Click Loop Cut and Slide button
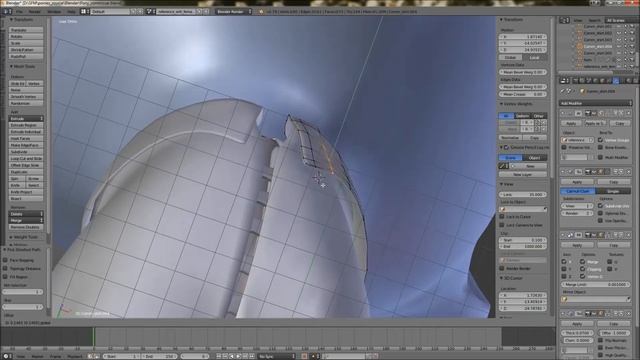The height and width of the screenshot is (360, 640). [26, 158]
